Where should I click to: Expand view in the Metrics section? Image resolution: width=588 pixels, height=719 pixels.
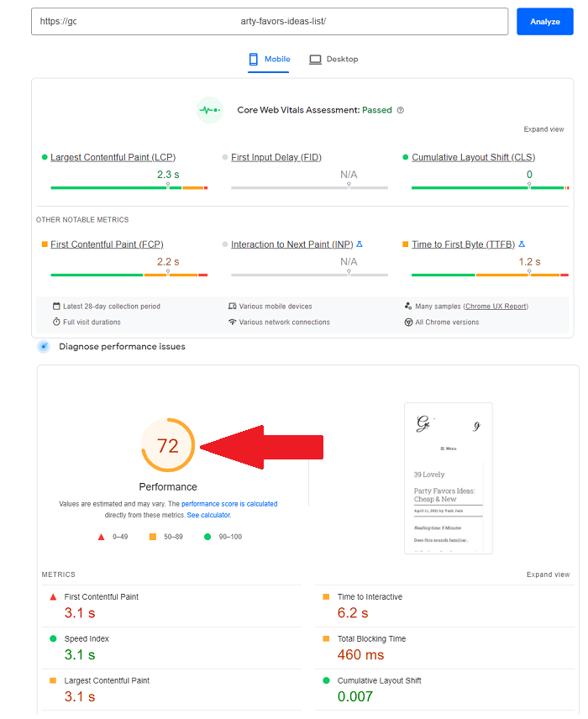coord(548,575)
